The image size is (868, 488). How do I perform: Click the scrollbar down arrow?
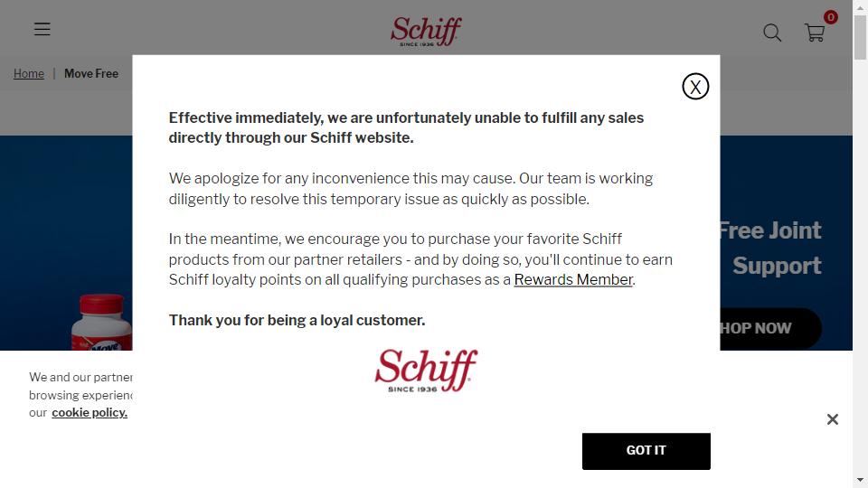click(x=860, y=480)
